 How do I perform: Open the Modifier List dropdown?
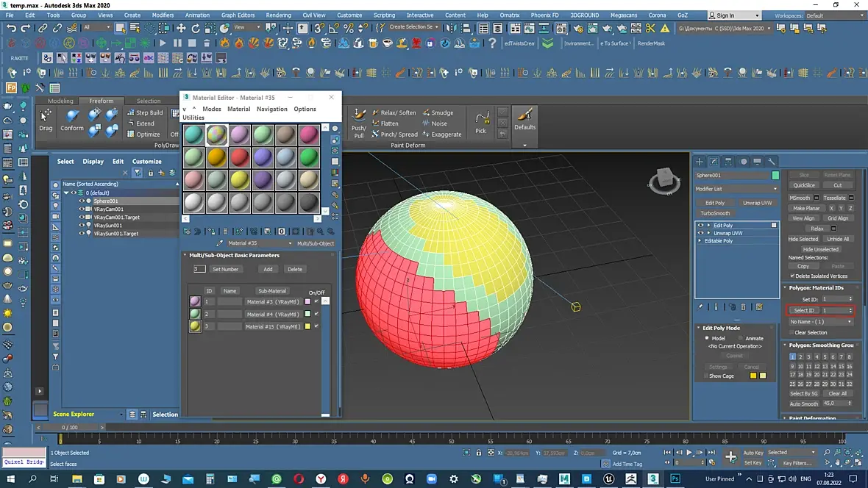[736, 189]
